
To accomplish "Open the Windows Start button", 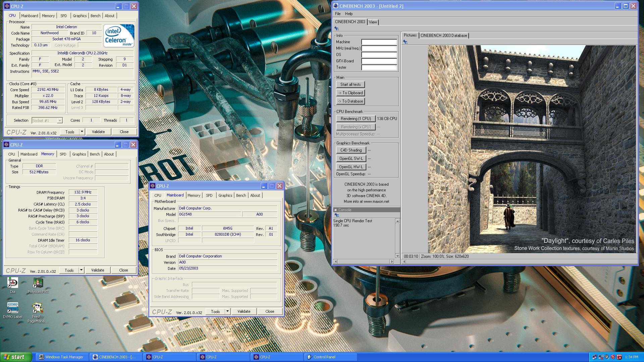I will click(16, 357).
